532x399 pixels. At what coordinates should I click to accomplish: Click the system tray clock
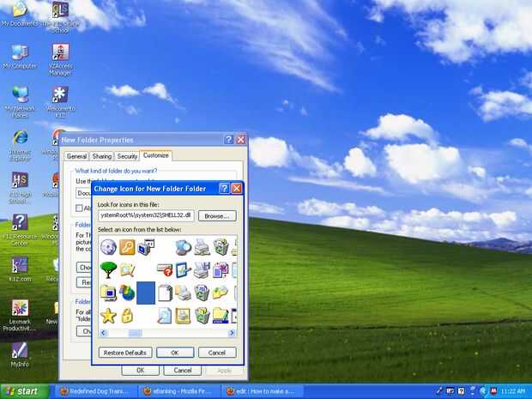coord(513,391)
